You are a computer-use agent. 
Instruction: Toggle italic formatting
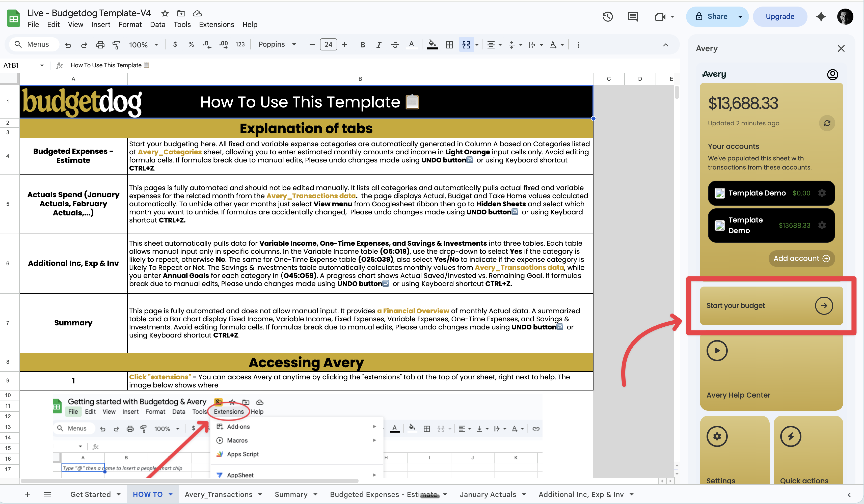pyautogui.click(x=379, y=45)
